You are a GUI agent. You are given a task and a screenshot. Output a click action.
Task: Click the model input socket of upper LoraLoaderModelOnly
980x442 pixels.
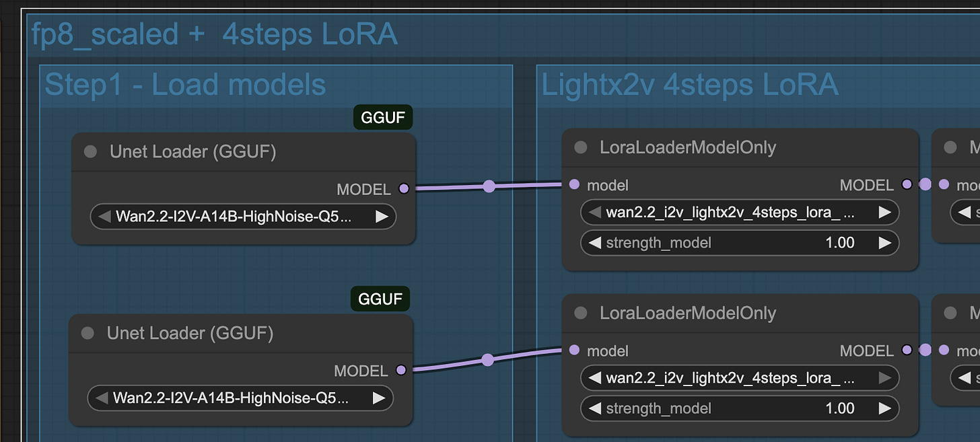click(573, 184)
